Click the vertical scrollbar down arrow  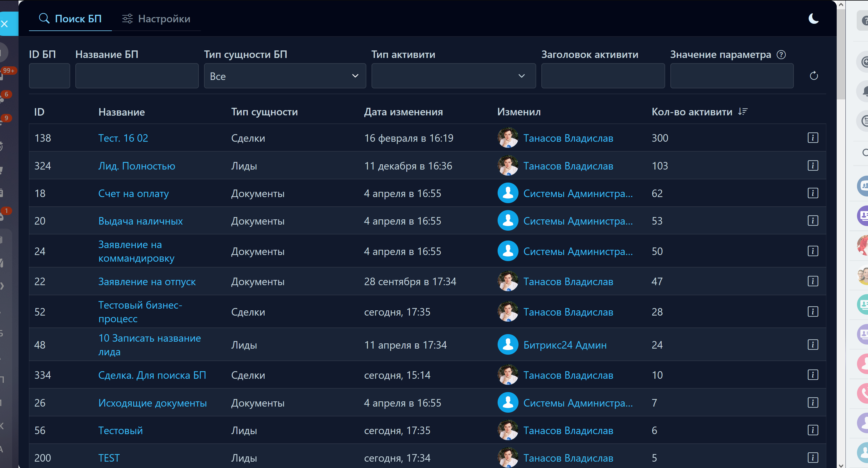tap(841, 465)
